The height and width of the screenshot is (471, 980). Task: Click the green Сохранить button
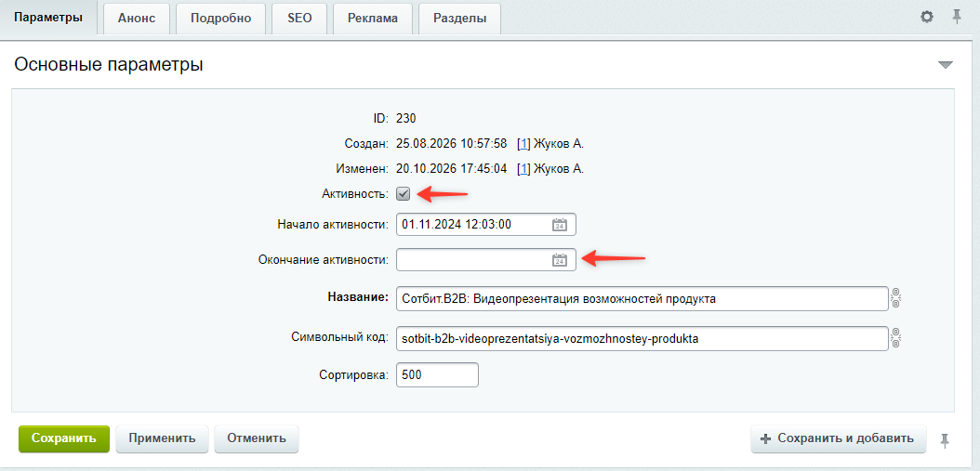click(x=64, y=438)
